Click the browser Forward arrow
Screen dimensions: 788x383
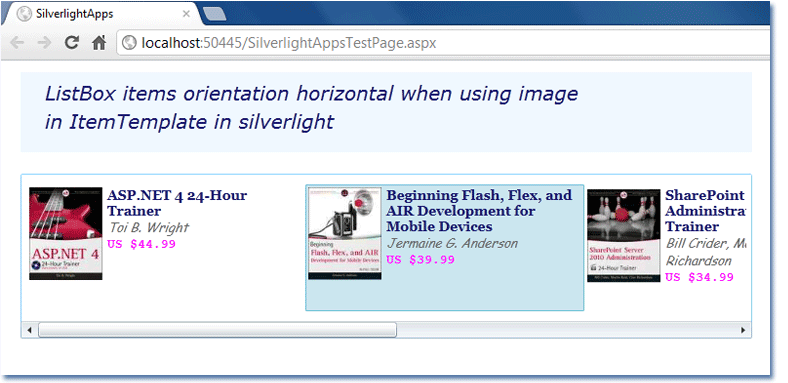[44, 43]
